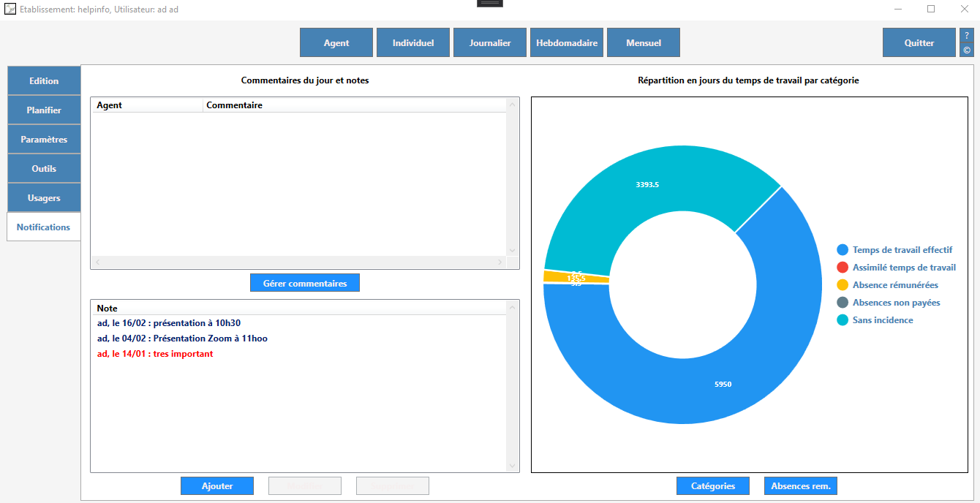
Task: Open the Catégories chart button
Action: pos(713,486)
